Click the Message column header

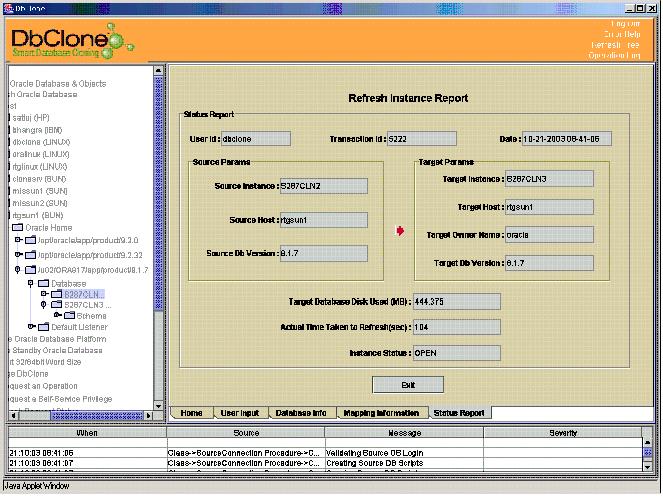tap(404, 433)
